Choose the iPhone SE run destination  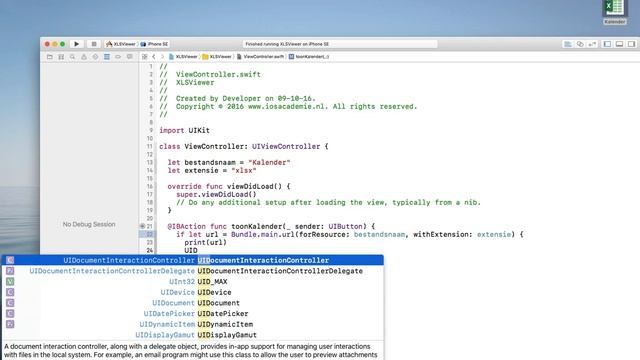pyautogui.click(x=154, y=44)
